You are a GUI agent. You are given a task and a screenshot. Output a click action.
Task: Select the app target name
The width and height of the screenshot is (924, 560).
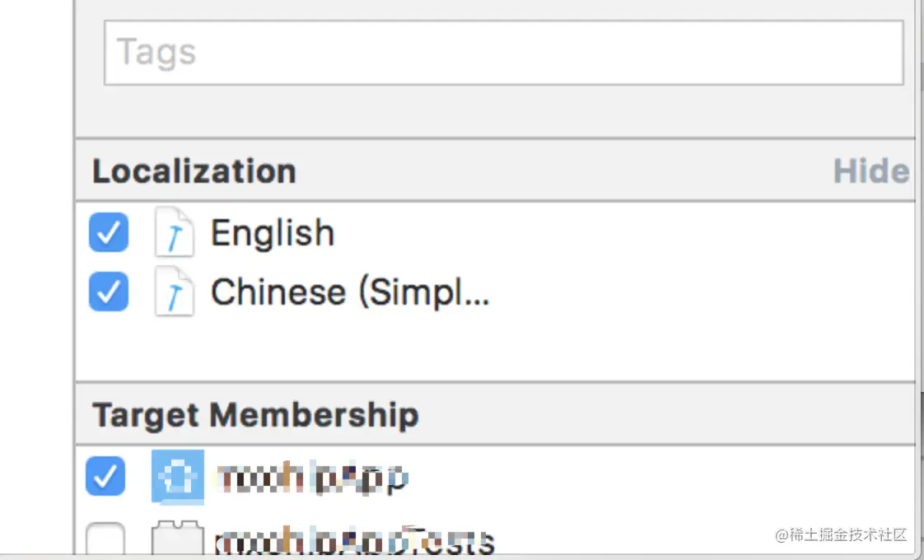coord(313,477)
